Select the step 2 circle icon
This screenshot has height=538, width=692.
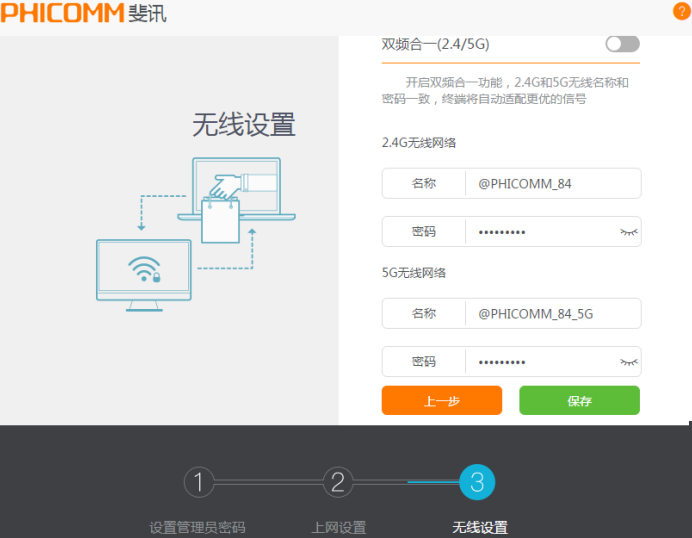pyautogui.click(x=338, y=483)
